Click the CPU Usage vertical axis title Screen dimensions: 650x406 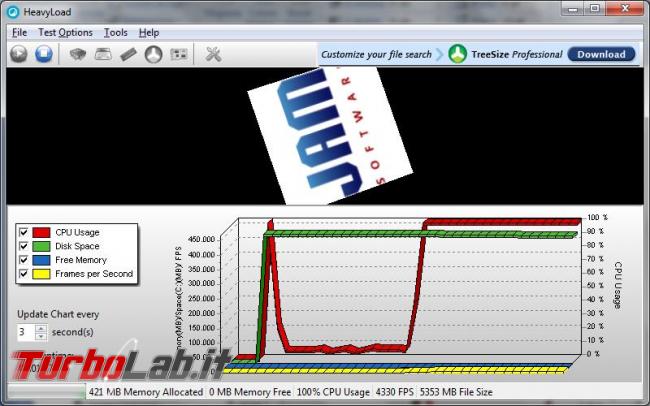(x=617, y=285)
